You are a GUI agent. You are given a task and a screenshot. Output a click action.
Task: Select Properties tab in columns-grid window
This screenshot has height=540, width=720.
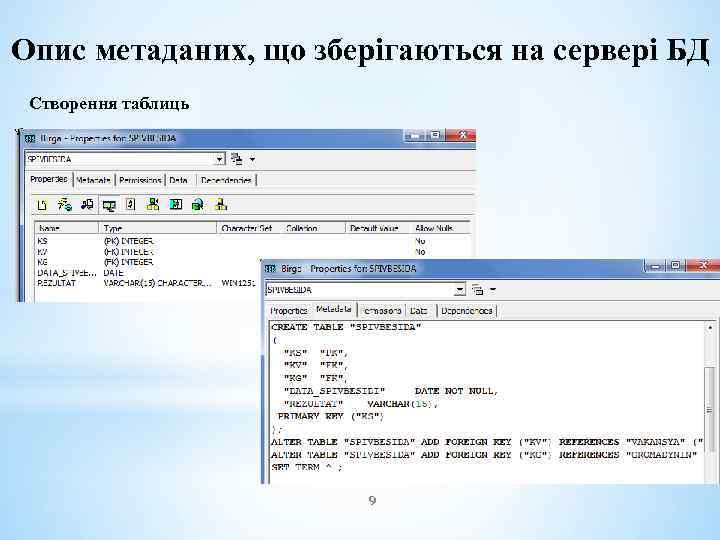49,179
